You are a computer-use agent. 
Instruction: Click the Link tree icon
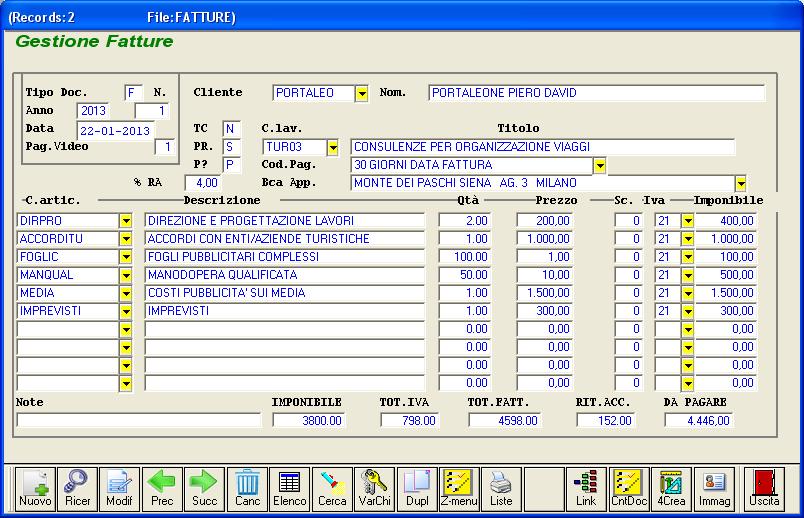[586, 489]
